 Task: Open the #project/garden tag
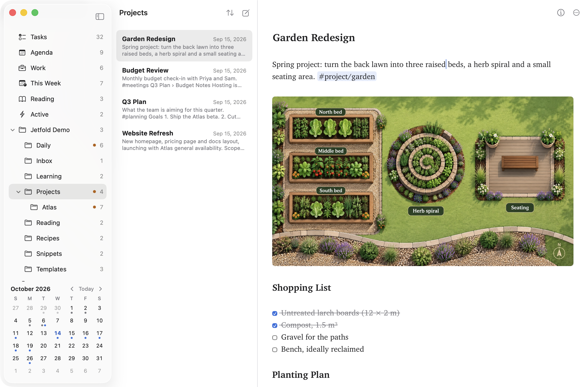(347, 76)
